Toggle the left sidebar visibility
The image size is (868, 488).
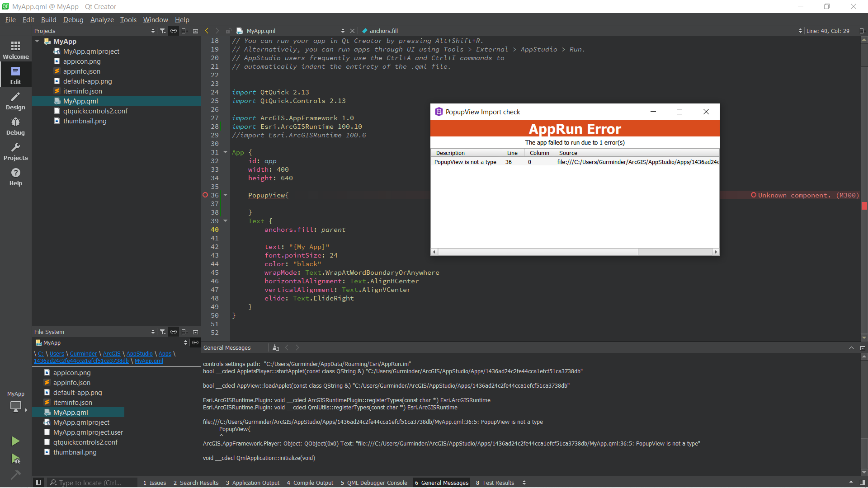tap(38, 483)
